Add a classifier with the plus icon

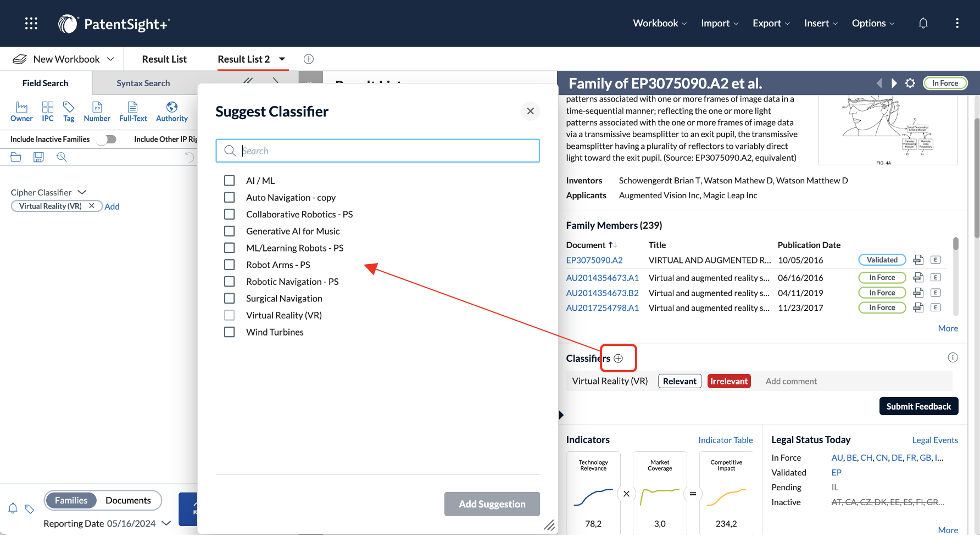pyautogui.click(x=619, y=358)
